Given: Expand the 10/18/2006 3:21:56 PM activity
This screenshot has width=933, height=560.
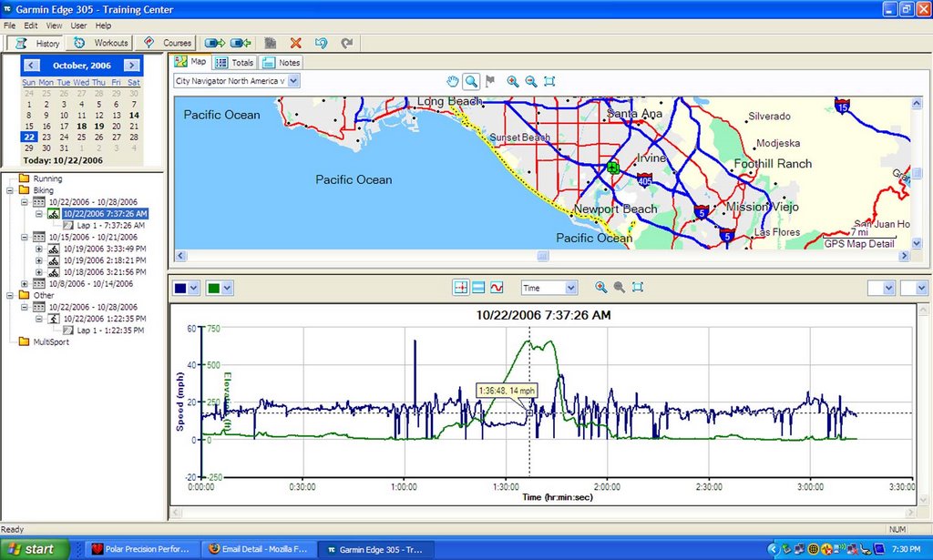Looking at the screenshot, I should click(x=38, y=272).
